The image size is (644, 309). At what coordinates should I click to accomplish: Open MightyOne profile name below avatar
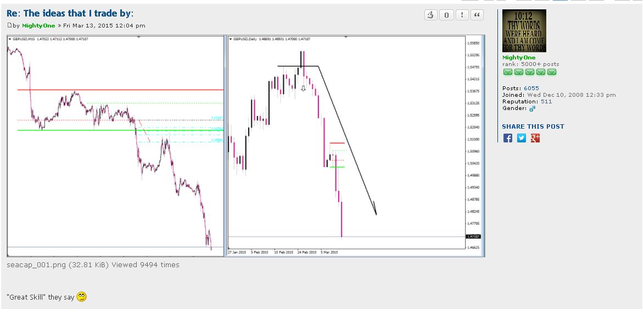(x=519, y=58)
